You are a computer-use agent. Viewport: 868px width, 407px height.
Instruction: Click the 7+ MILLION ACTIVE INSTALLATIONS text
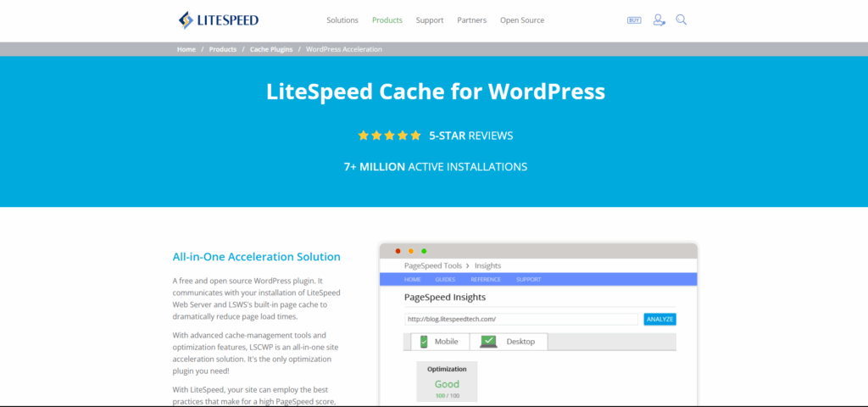tap(436, 167)
